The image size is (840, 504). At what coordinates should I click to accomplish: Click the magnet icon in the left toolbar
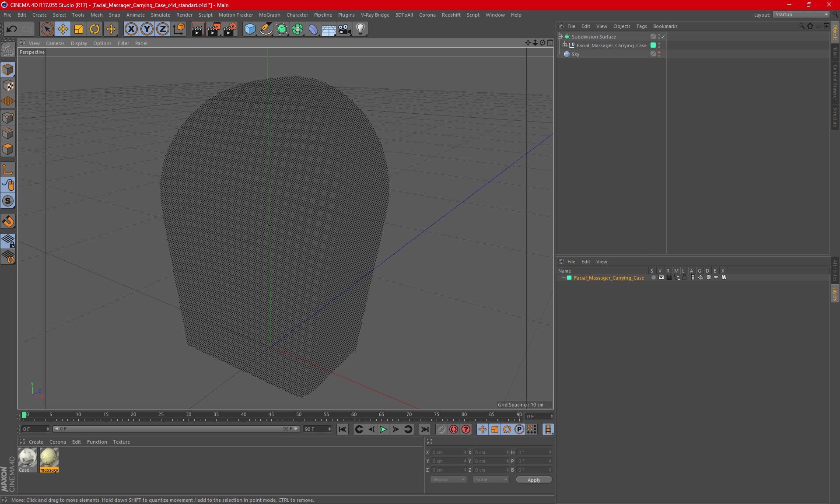[x=8, y=221]
